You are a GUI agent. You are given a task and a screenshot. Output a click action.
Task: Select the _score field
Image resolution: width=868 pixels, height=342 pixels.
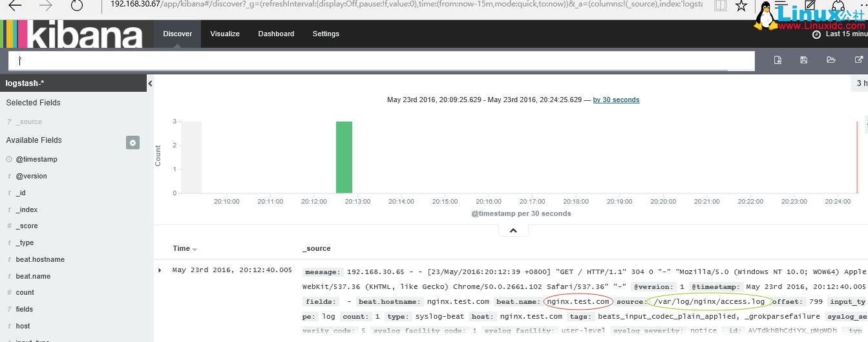(26, 226)
